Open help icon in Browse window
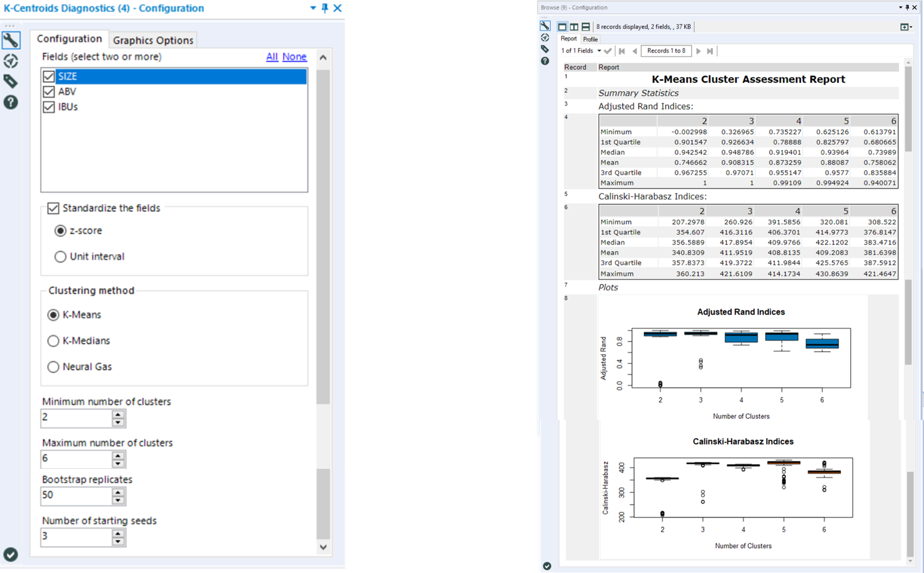 point(545,61)
